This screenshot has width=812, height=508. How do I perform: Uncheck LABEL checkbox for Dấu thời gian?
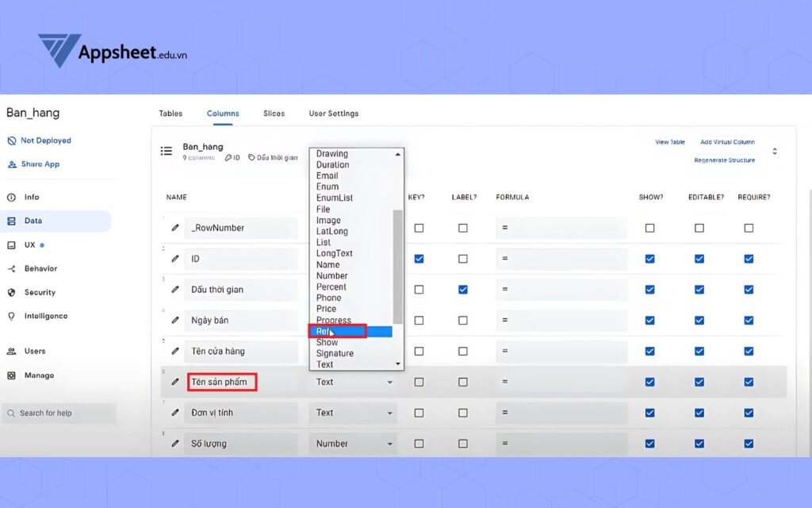coord(462,290)
